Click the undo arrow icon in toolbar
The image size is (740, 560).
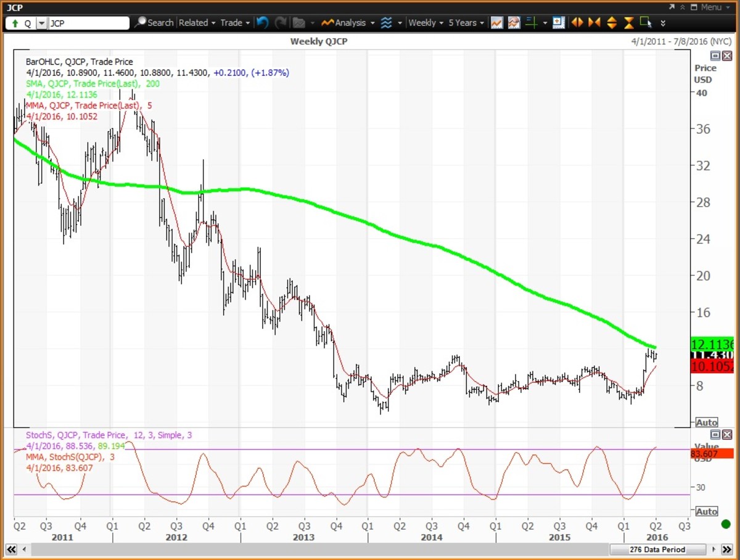point(263,23)
